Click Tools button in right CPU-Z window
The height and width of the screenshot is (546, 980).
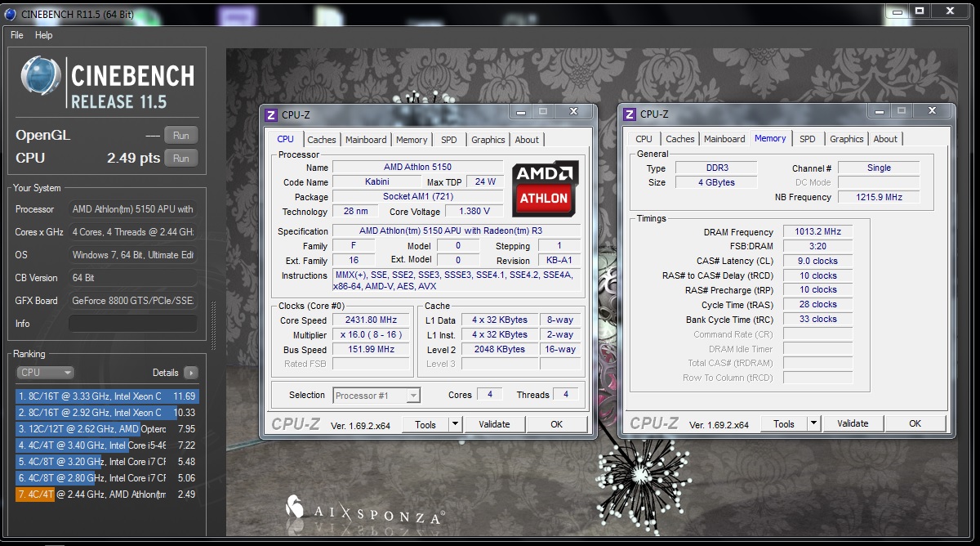(x=784, y=423)
